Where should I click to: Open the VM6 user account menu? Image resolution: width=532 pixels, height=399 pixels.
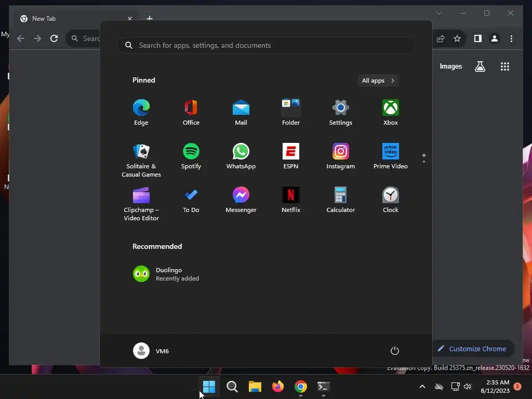[151, 351]
